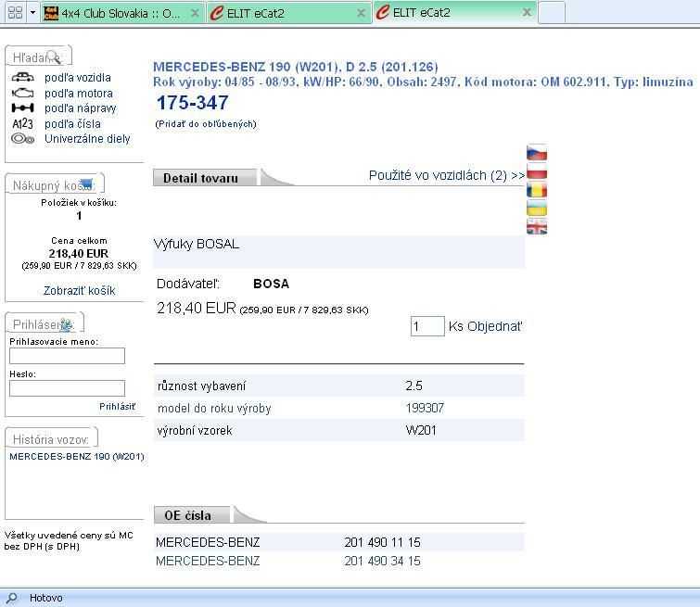
Task: Open MERCEDES-BENZ 190 (W201) from history
Action: pos(77,457)
